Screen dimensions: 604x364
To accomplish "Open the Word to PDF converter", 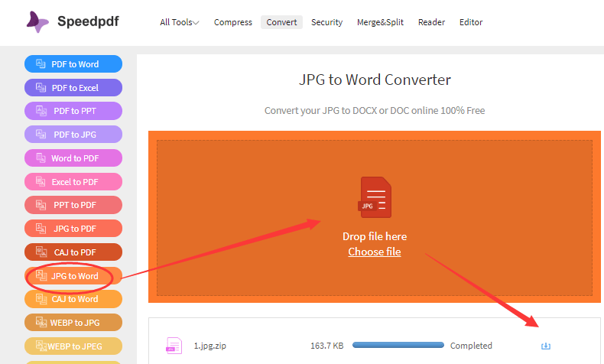I will [x=73, y=158].
